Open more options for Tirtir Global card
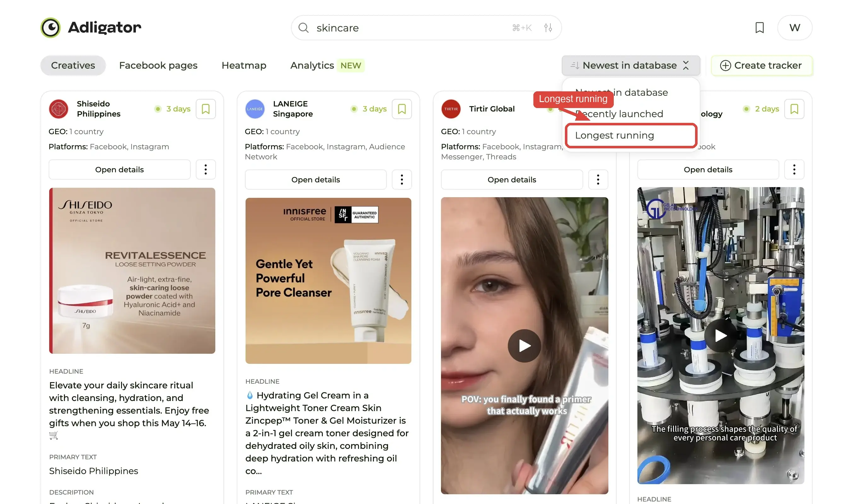The image size is (853, 504). tap(598, 180)
